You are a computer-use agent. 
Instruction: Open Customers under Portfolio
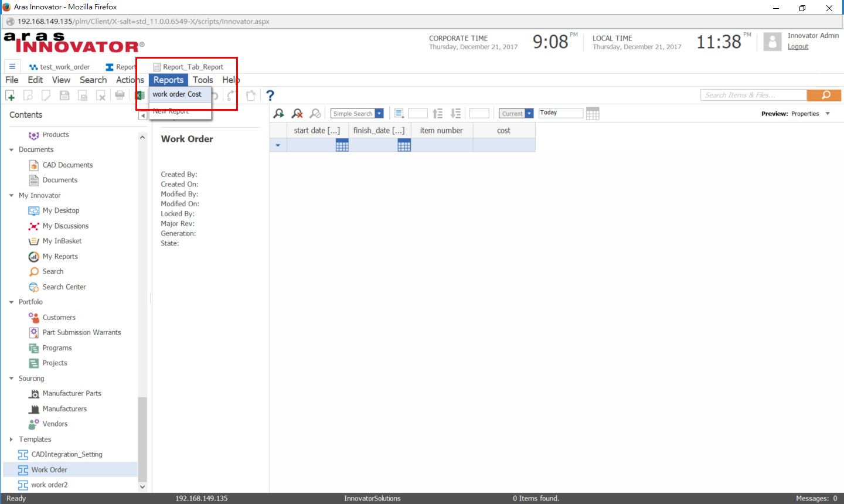59,318
